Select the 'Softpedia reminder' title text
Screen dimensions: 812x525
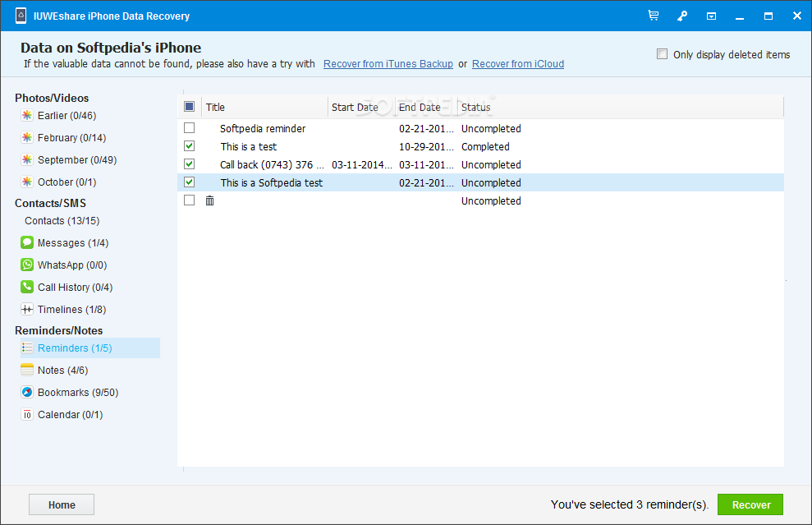click(263, 128)
